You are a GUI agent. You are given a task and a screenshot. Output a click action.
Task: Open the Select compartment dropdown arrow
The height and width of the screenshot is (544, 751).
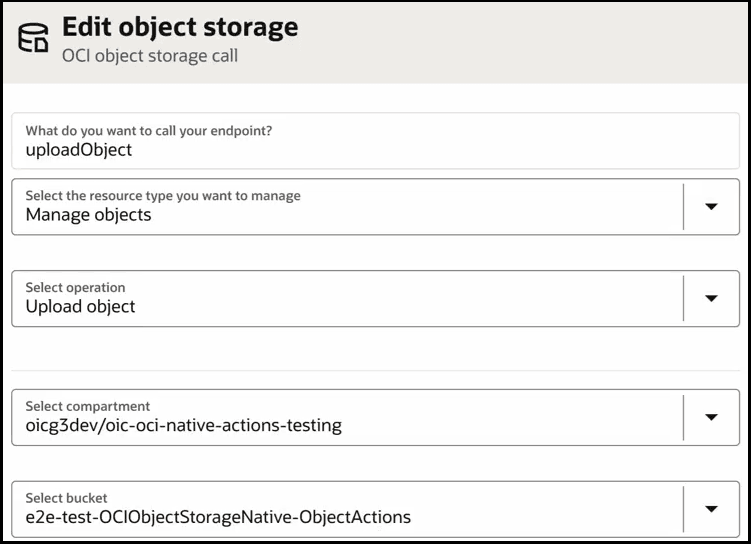[711, 417]
